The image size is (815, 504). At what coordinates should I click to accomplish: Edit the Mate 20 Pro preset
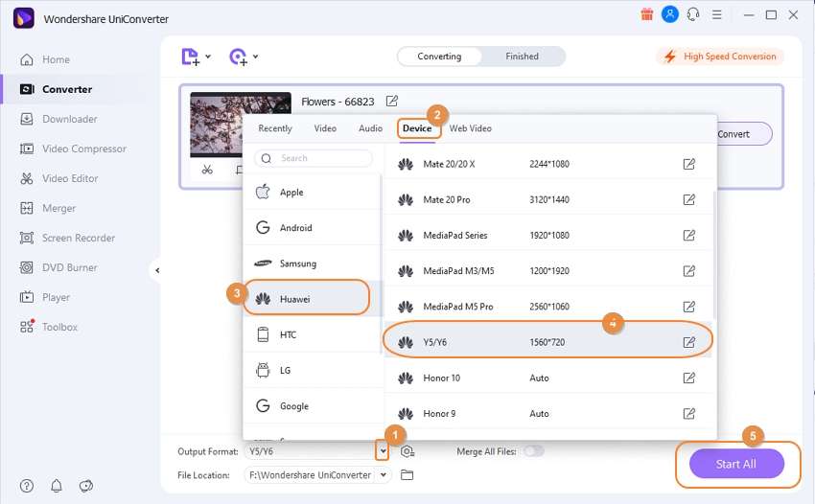tap(688, 199)
